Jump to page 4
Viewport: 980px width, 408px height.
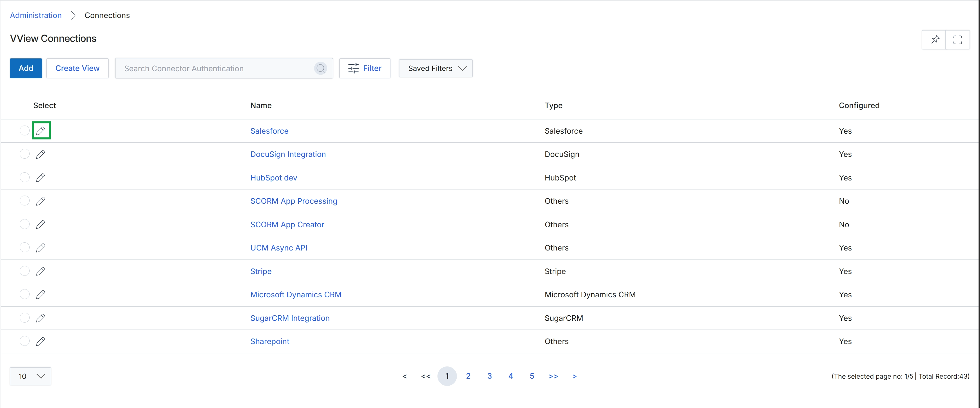coord(511,376)
